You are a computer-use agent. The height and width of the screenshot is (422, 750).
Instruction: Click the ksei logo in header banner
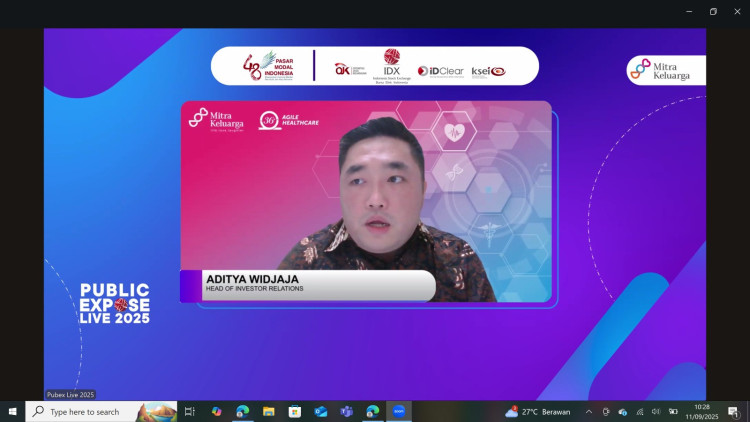[x=488, y=72]
